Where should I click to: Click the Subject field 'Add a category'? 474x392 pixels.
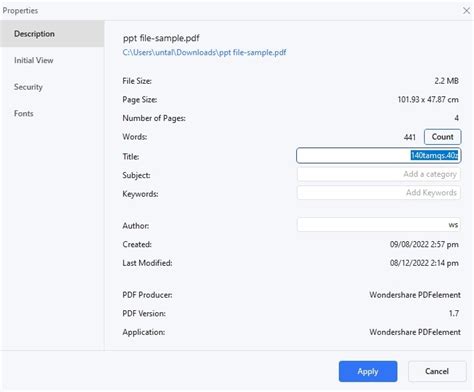pyautogui.click(x=379, y=174)
